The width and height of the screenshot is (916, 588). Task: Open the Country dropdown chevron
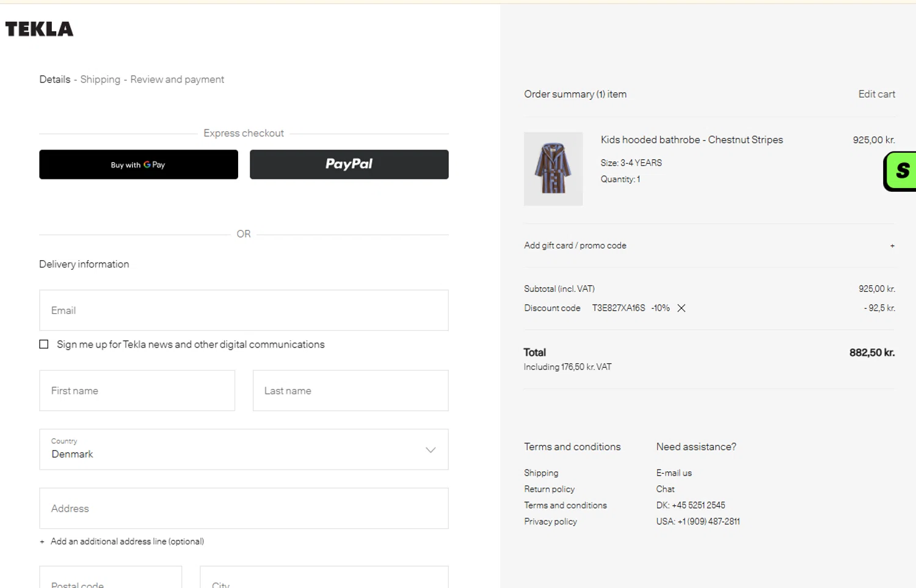click(431, 450)
